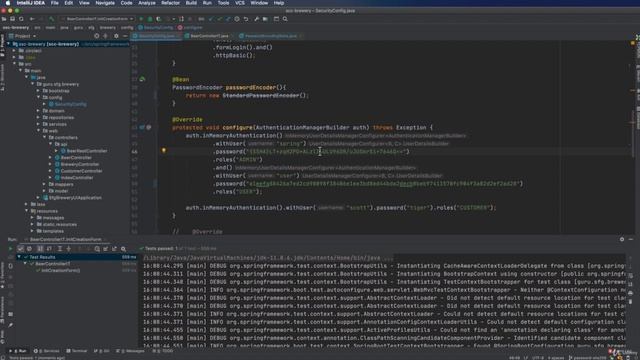Click the Project vertical tab on left edge
The height and width of the screenshot is (360, 640).
[x=2, y=45]
